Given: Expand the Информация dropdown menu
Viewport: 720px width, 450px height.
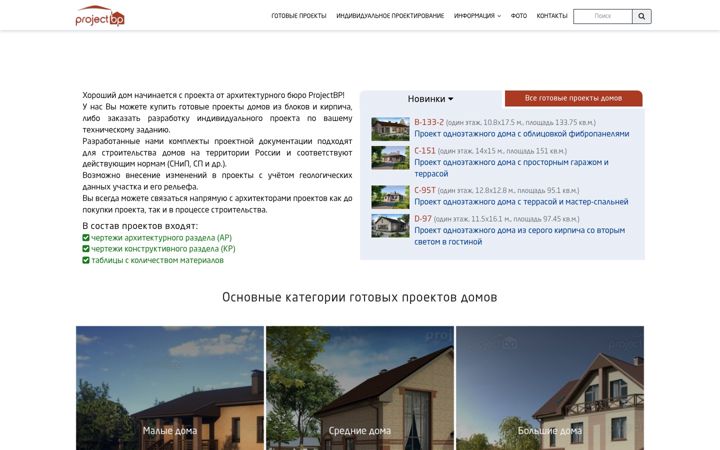Looking at the screenshot, I should click(477, 16).
